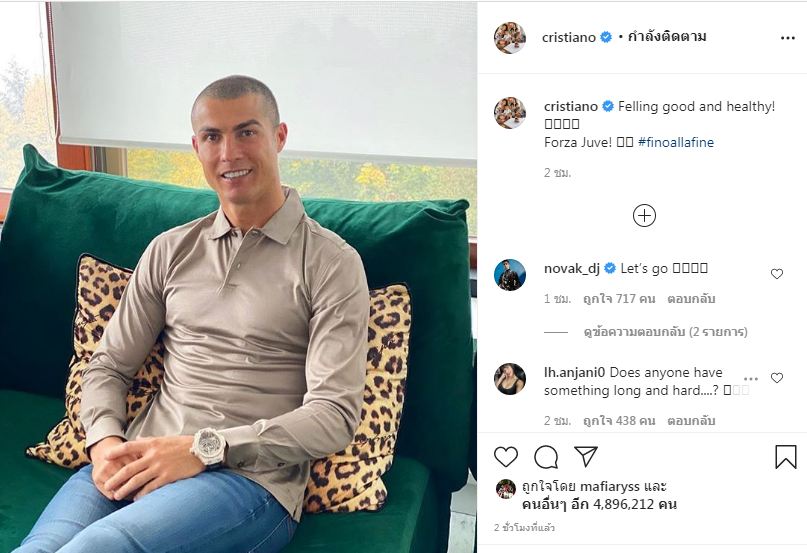The image size is (807, 553).
Task: Like the post with the heart icon
Action: [x=506, y=457]
